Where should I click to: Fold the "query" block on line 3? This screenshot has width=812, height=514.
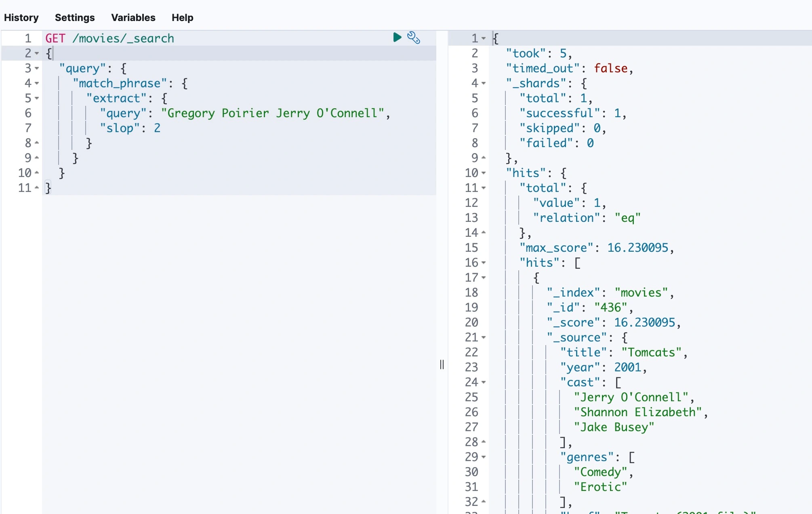(37, 68)
